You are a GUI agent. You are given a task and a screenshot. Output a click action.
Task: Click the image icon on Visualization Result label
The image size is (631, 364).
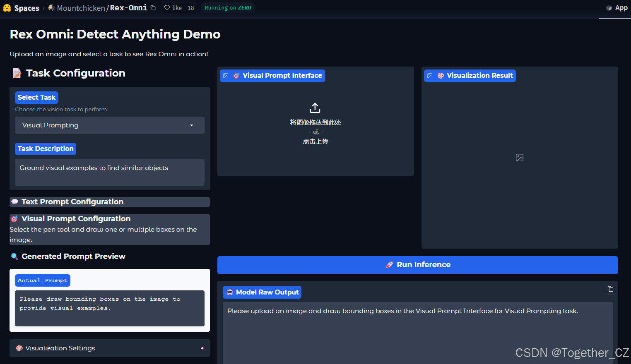[430, 76]
